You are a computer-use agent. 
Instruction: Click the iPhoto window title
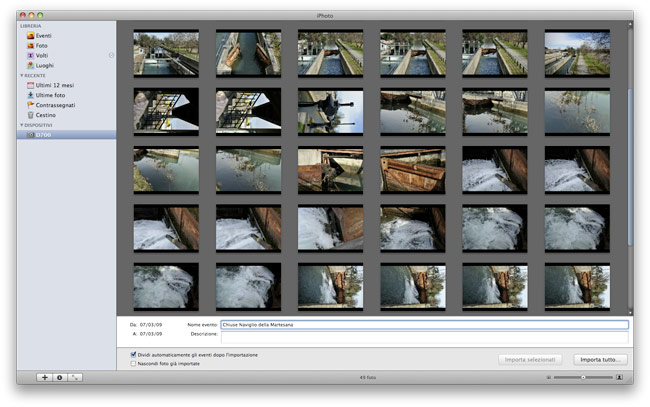click(x=325, y=15)
